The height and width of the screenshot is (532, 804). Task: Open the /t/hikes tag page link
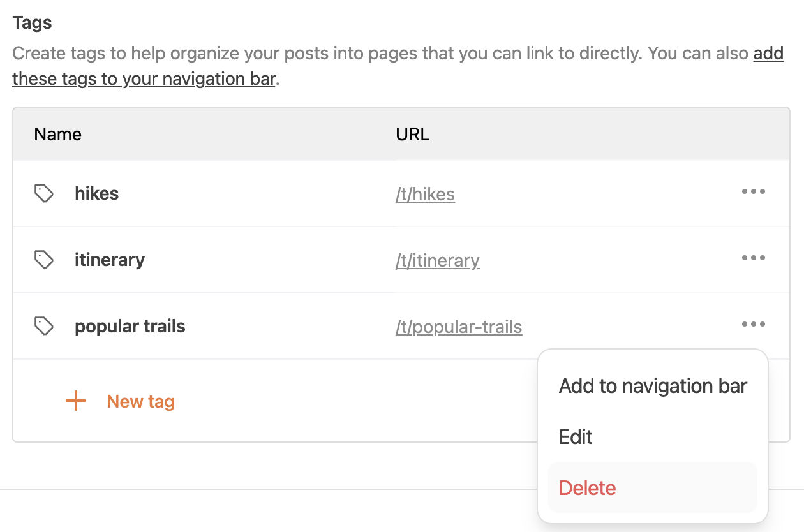(425, 194)
